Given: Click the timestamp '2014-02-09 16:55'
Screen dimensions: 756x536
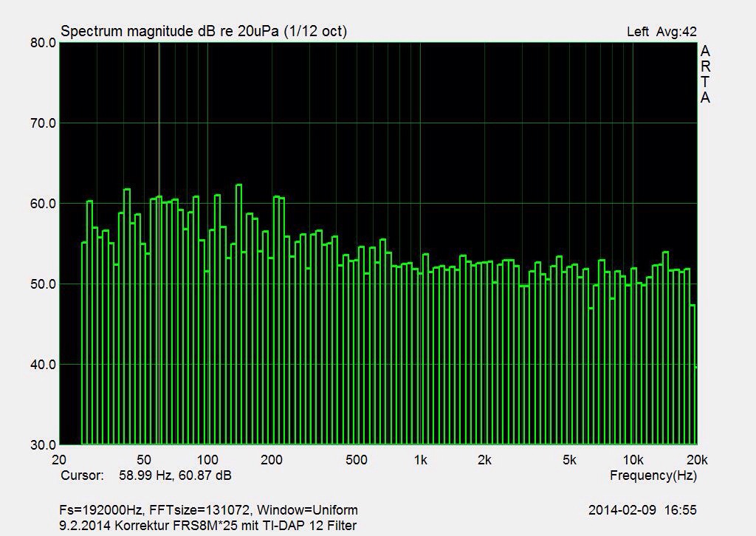Looking at the screenshot, I should pyautogui.click(x=642, y=510).
